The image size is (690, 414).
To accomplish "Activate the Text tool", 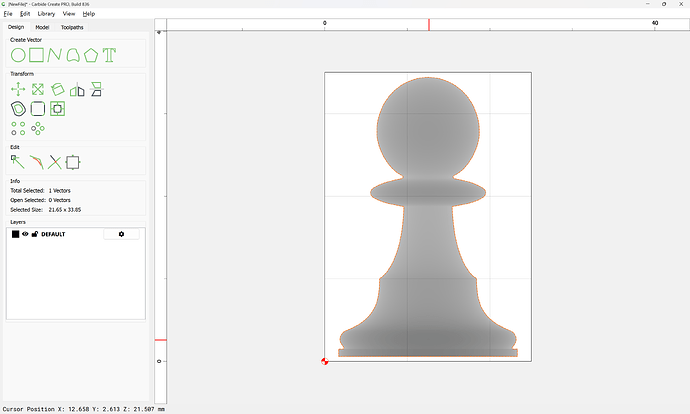I will click(109, 54).
